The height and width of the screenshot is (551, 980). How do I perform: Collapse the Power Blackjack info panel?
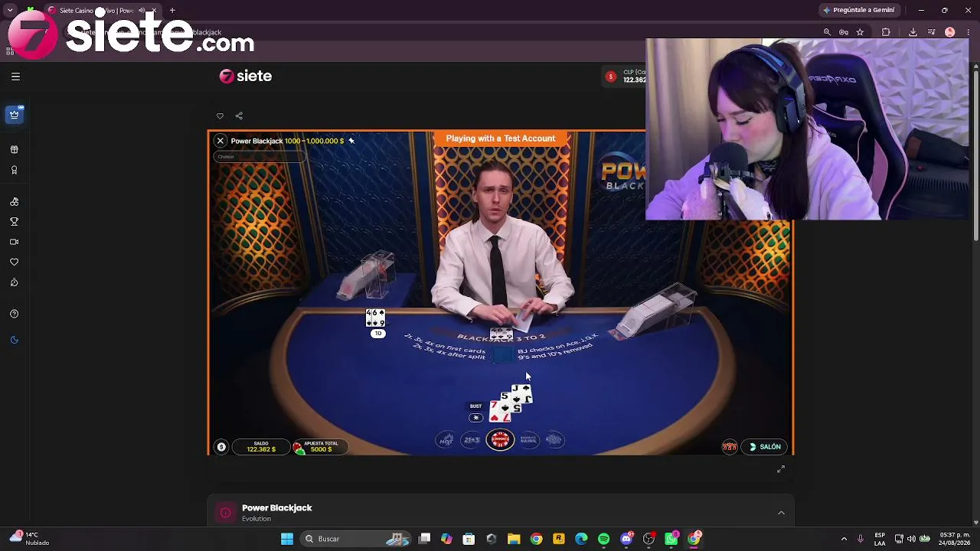pos(781,513)
